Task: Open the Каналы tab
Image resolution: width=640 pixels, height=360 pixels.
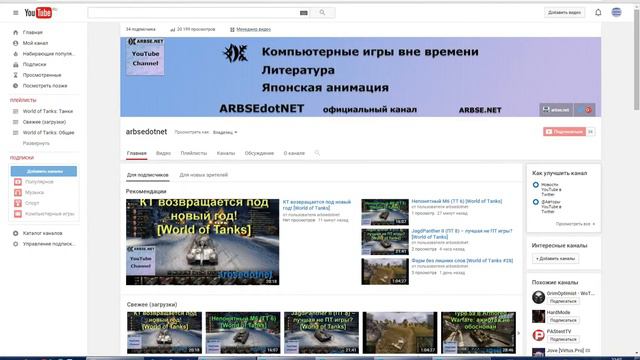Action: coord(226,153)
